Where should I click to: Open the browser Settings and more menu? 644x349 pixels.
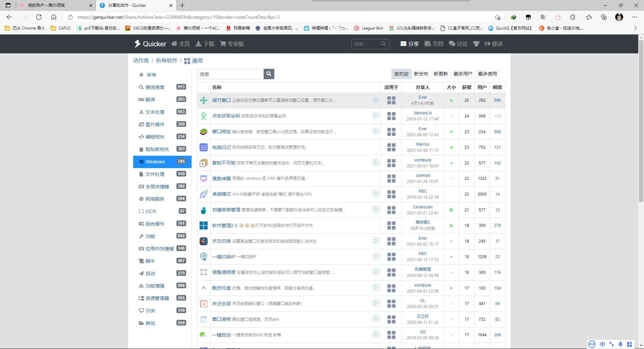pyautogui.click(x=634, y=17)
